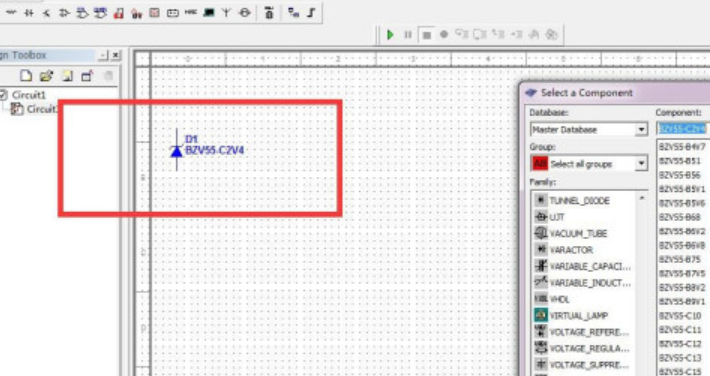Pin or auto-hide the Design Toolbox

tap(104, 55)
